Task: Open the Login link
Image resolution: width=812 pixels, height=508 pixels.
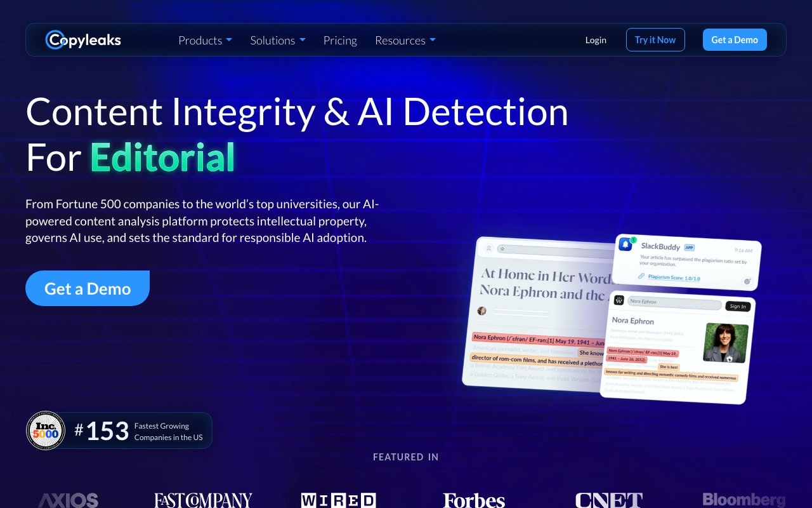Action: [x=596, y=40]
